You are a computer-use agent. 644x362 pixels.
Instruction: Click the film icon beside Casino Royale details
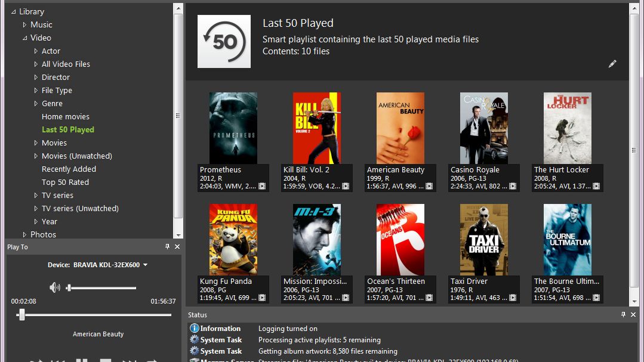513,186
